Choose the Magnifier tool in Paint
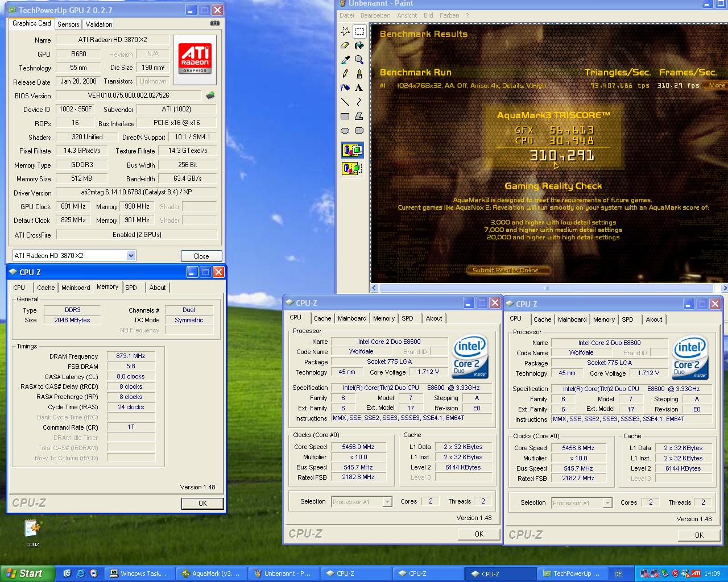 pyautogui.click(x=359, y=60)
